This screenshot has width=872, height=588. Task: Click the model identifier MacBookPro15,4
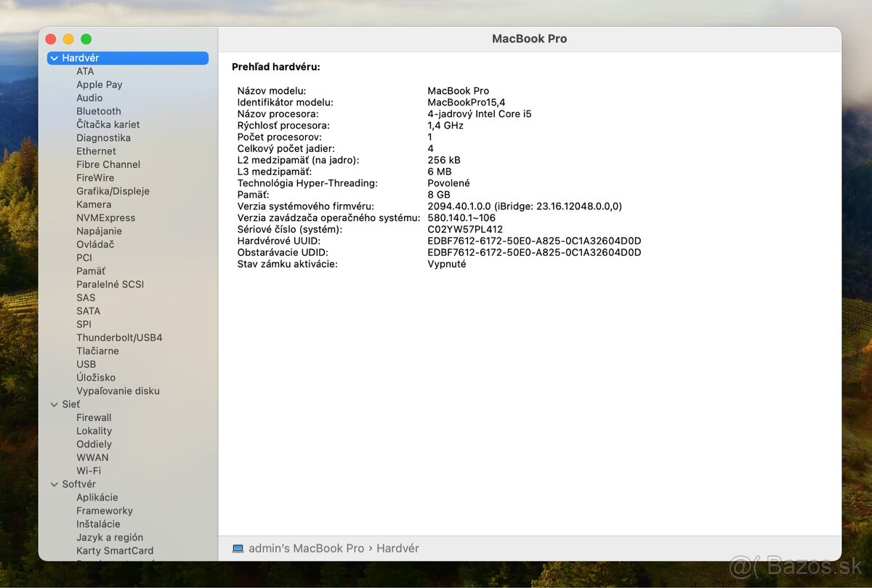(x=466, y=102)
